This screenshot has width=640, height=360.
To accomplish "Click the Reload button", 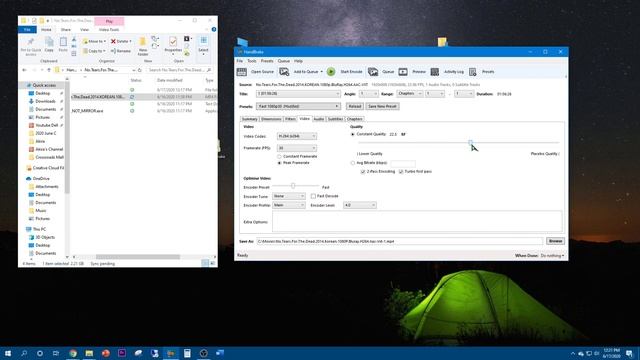I will point(354,107).
